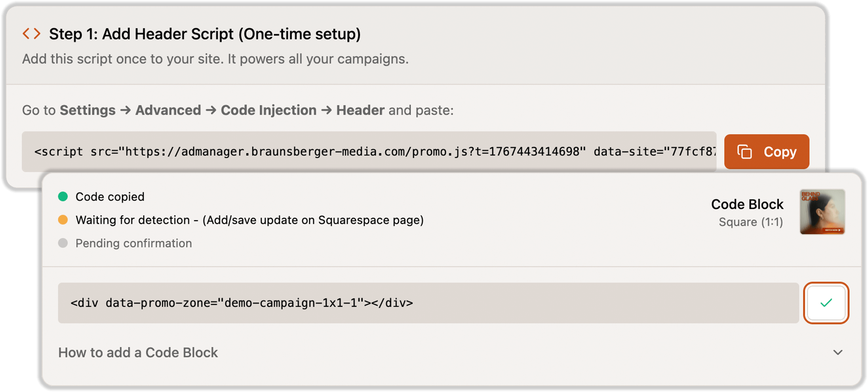Open the How to add a Code Block section
Viewport: 868px width, 392px height.
click(x=138, y=353)
